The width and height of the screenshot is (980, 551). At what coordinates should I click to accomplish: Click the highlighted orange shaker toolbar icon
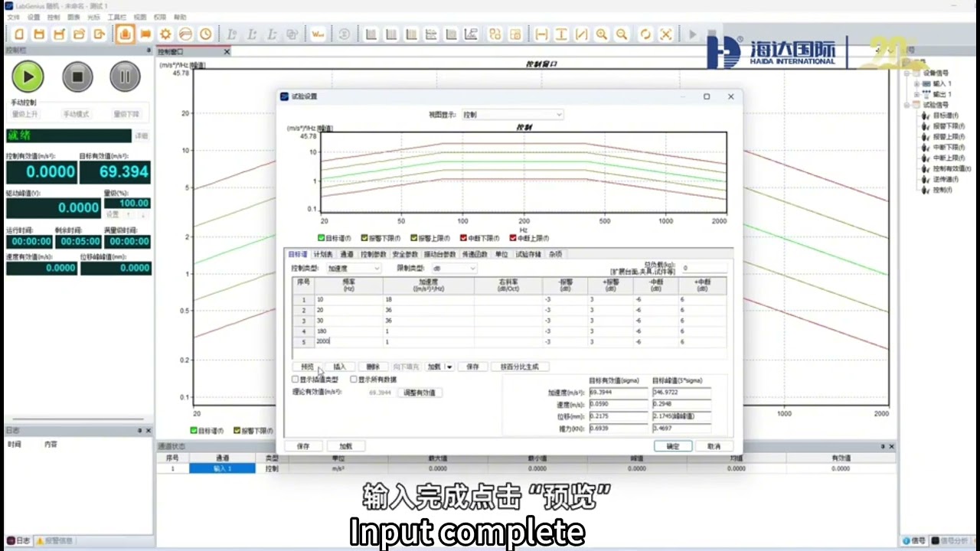(x=125, y=34)
